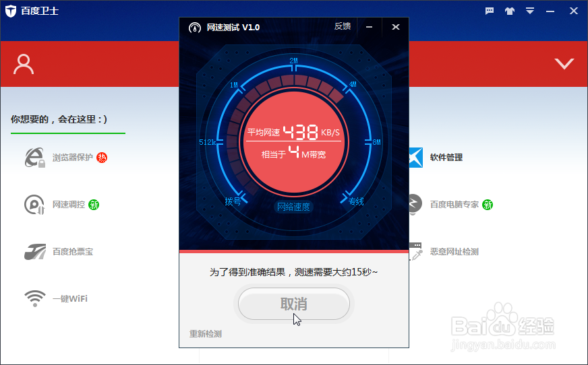
Task: Open the feedback message icon in title bar
Action: [490, 11]
